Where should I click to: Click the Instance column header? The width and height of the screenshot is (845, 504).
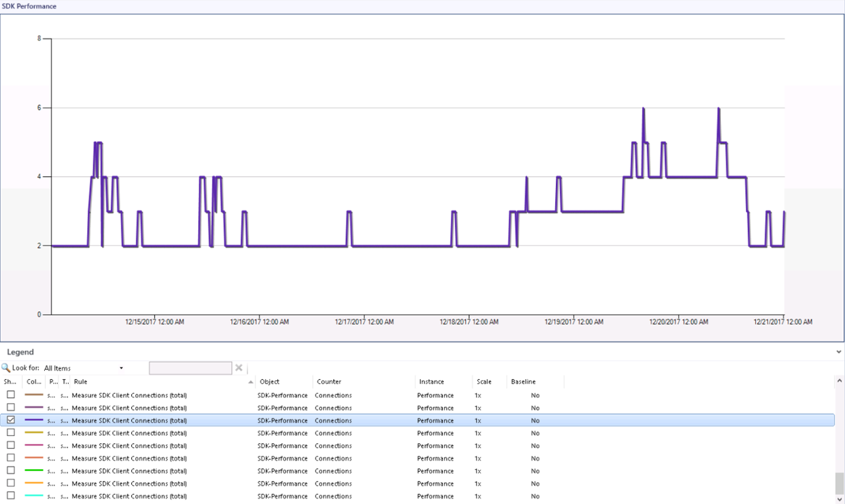pyautogui.click(x=431, y=382)
